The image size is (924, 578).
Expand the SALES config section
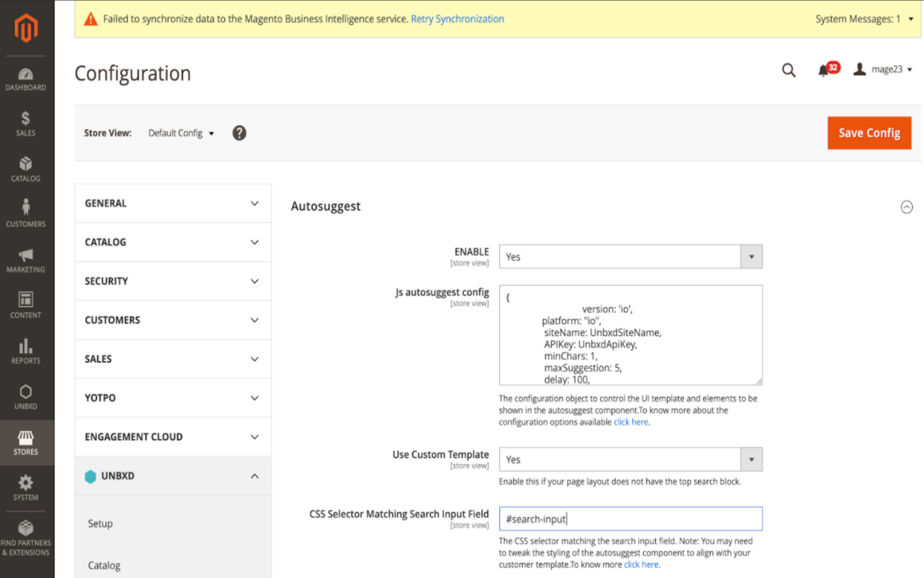[x=173, y=359]
